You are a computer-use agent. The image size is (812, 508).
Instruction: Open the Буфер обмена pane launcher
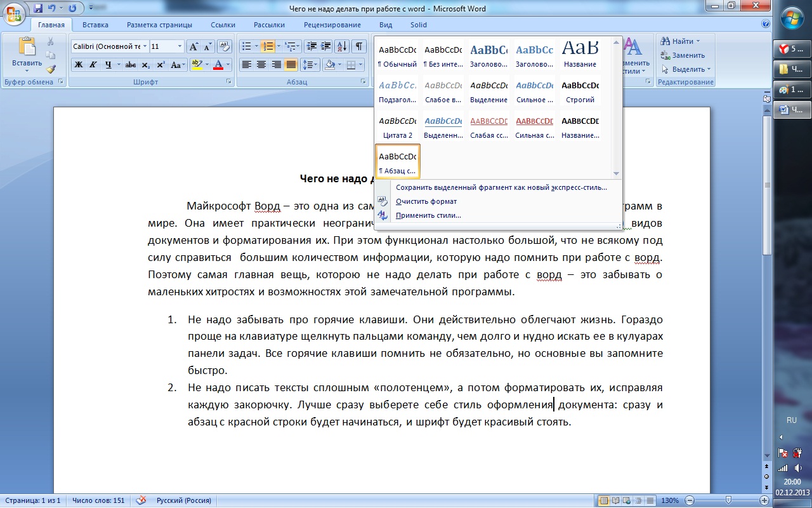click(61, 82)
